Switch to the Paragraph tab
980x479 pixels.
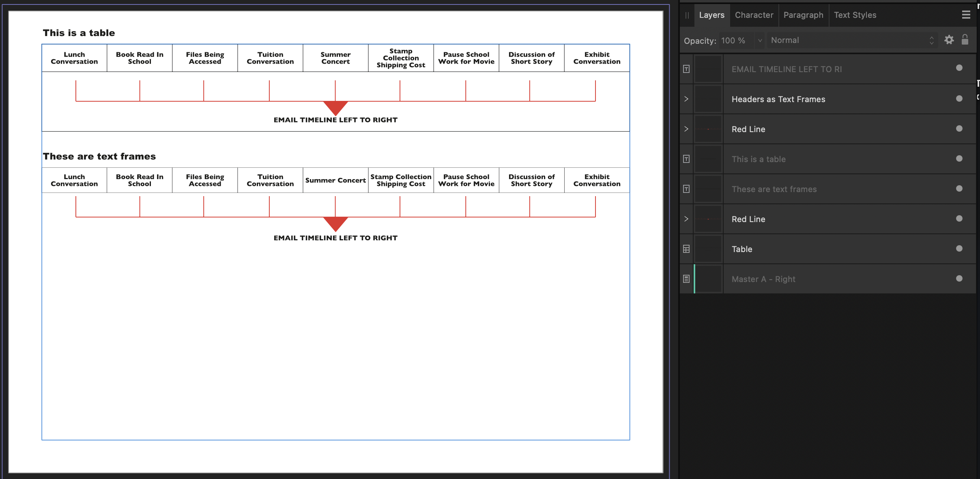click(803, 15)
